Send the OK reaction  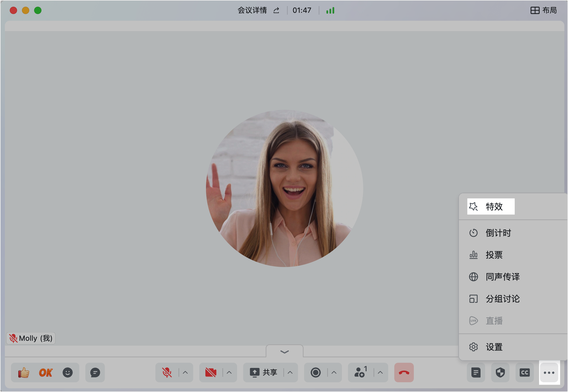click(x=46, y=372)
